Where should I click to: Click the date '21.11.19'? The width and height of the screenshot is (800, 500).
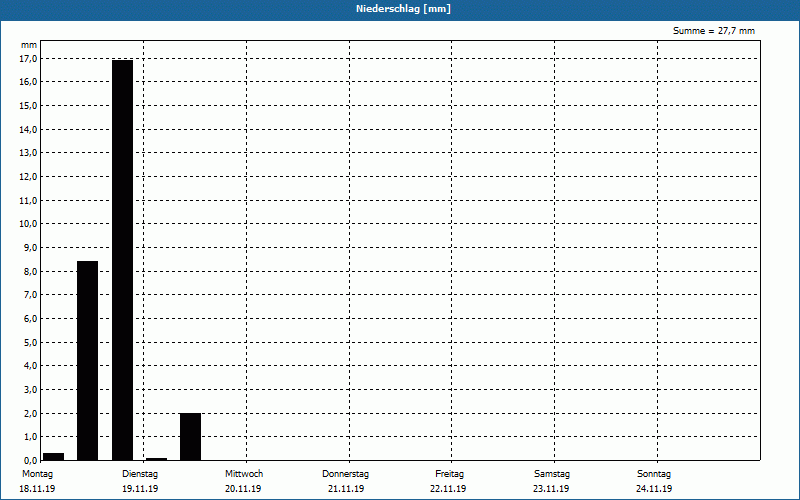(x=346, y=489)
